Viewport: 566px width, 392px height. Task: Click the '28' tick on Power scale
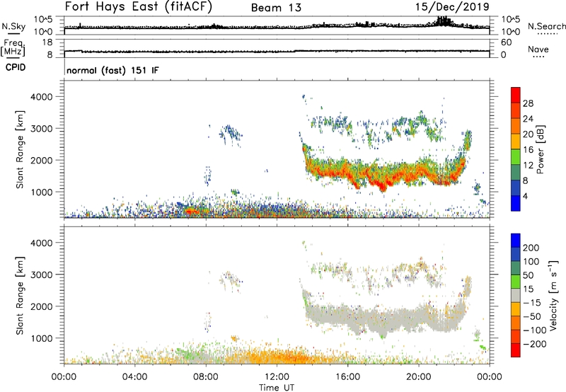(528, 103)
